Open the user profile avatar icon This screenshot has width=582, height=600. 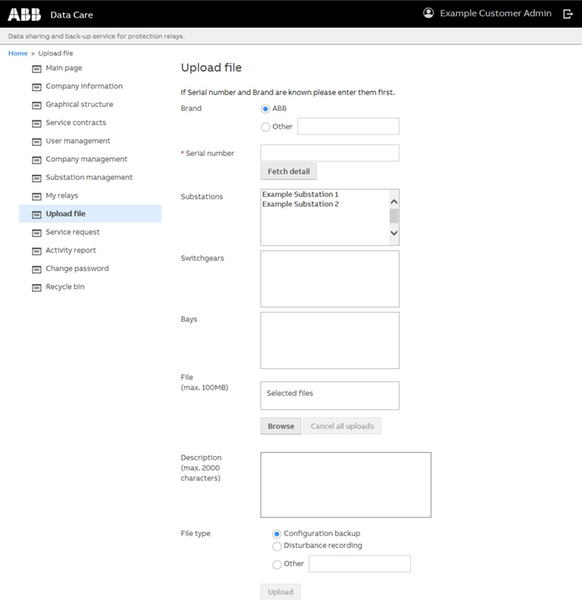[428, 13]
